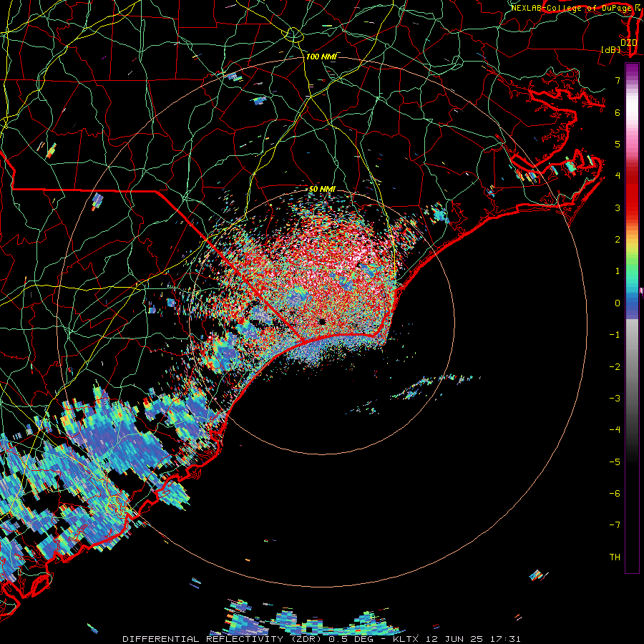Click the -1 value on the color scale

coord(615,335)
